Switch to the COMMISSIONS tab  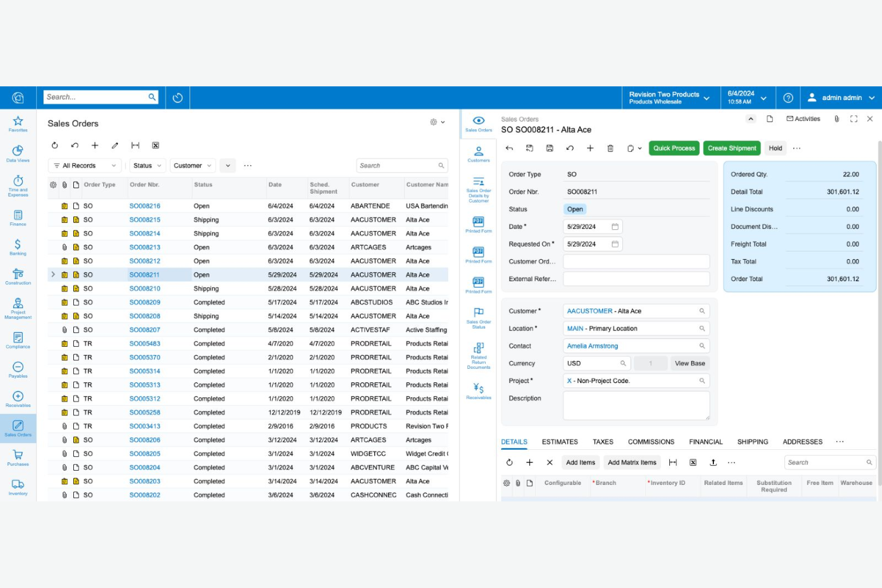pyautogui.click(x=651, y=442)
